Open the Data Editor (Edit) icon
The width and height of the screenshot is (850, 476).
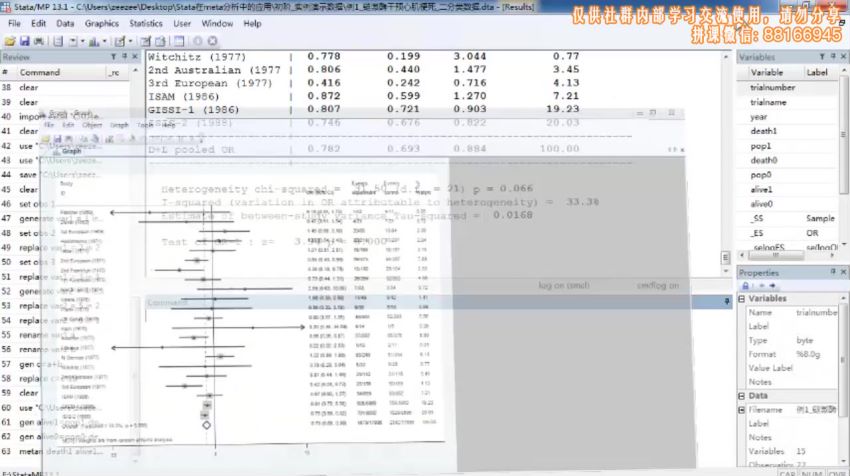[145, 41]
